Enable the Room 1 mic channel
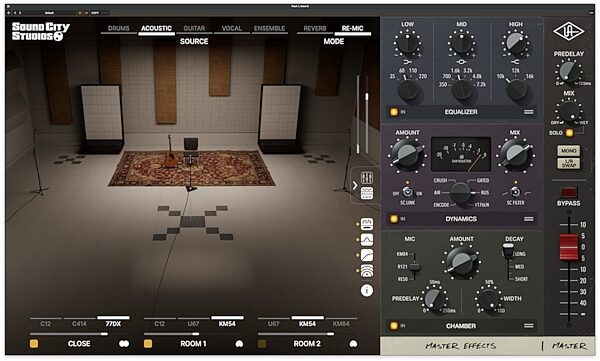 pos(148,343)
